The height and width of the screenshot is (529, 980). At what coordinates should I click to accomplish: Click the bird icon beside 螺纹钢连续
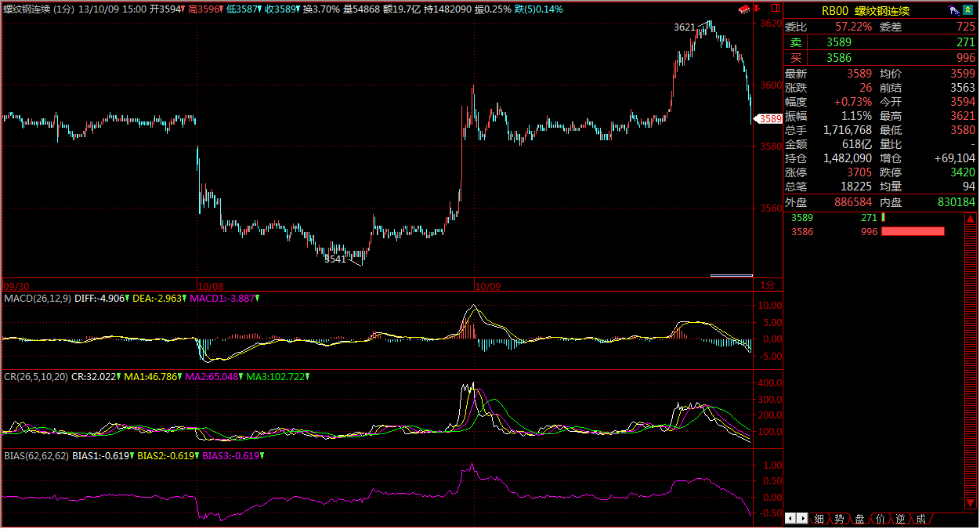953,11
